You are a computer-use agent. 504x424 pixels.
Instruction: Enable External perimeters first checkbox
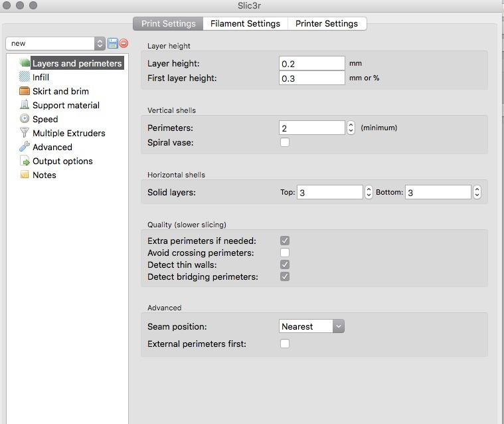tap(285, 344)
